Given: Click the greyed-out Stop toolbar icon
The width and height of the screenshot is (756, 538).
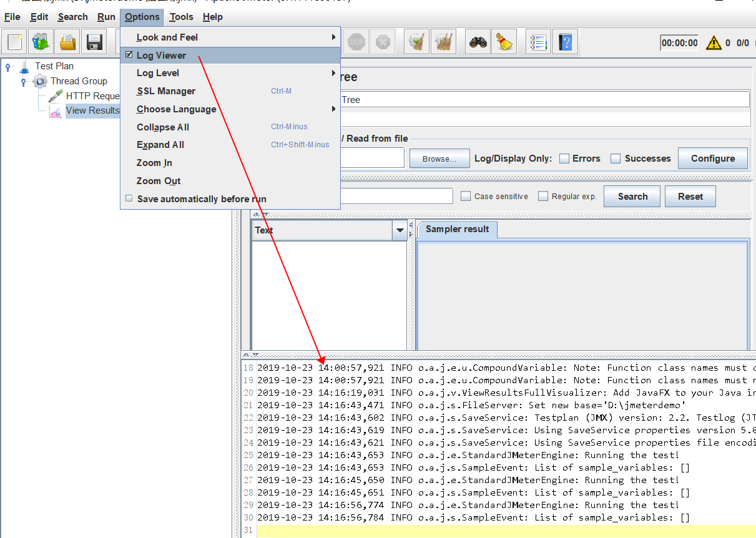Looking at the screenshot, I should 356,42.
